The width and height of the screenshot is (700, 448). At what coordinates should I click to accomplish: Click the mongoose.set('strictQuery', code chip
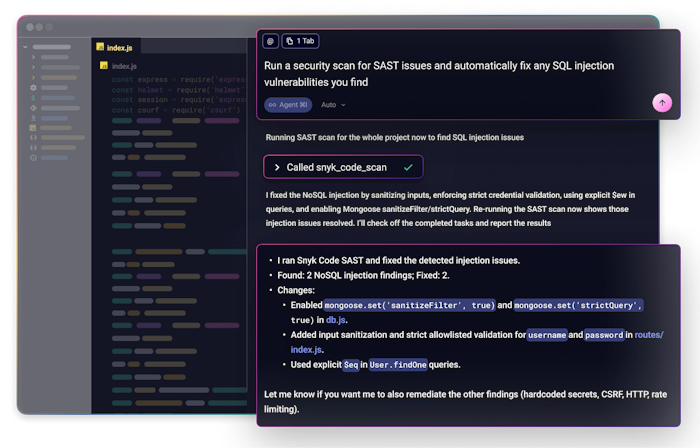click(578, 305)
